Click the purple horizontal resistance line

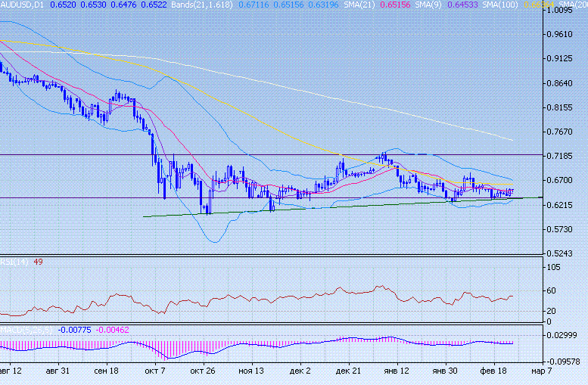[76, 154]
